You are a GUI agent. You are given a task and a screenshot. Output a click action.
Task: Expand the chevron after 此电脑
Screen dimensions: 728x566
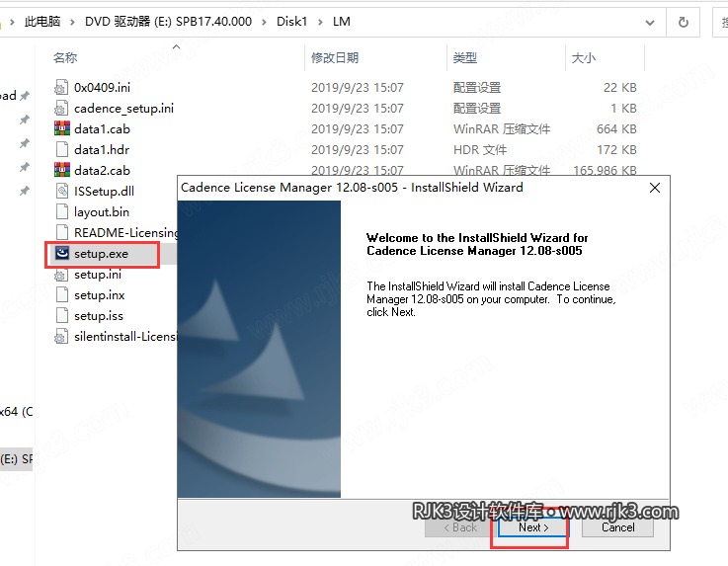click(72, 22)
